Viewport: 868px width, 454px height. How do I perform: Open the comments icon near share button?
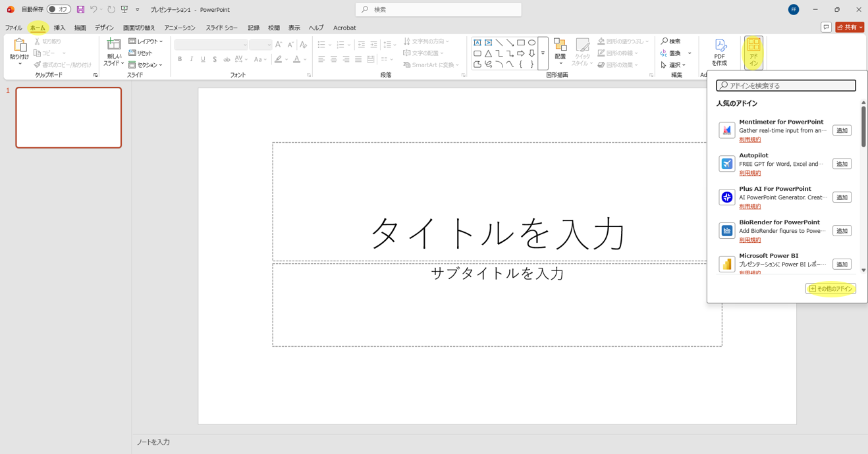tap(826, 28)
